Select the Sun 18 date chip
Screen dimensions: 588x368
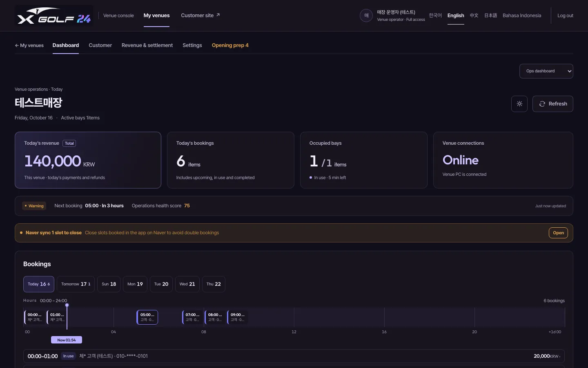(x=109, y=284)
